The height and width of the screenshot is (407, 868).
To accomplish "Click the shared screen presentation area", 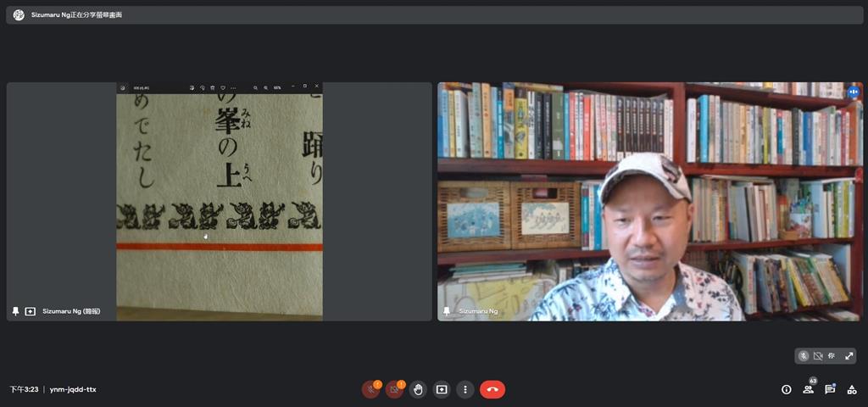I will 219,201.
